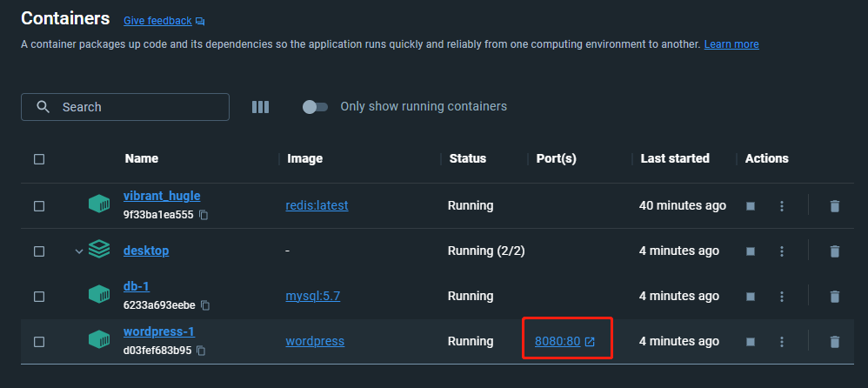The height and width of the screenshot is (388, 868).
Task: Sort by the Status column header
Action: [468, 158]
